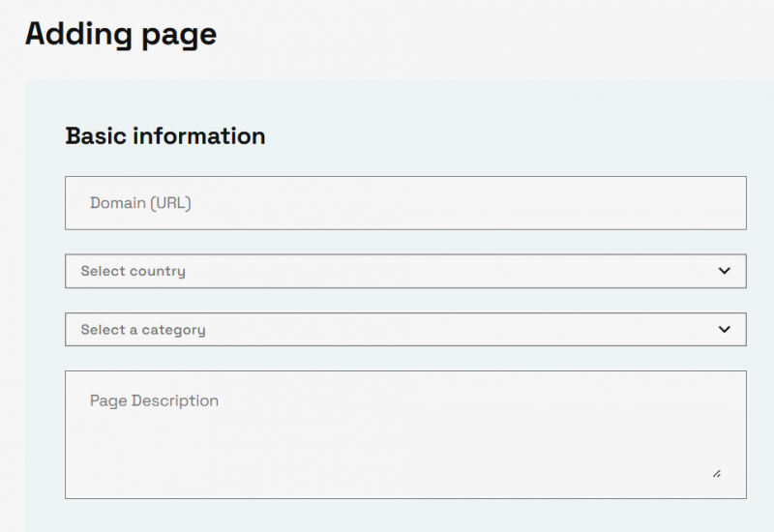Focus the Page Description text area
This screenshot has width=774, height=532.
[405, 435]
